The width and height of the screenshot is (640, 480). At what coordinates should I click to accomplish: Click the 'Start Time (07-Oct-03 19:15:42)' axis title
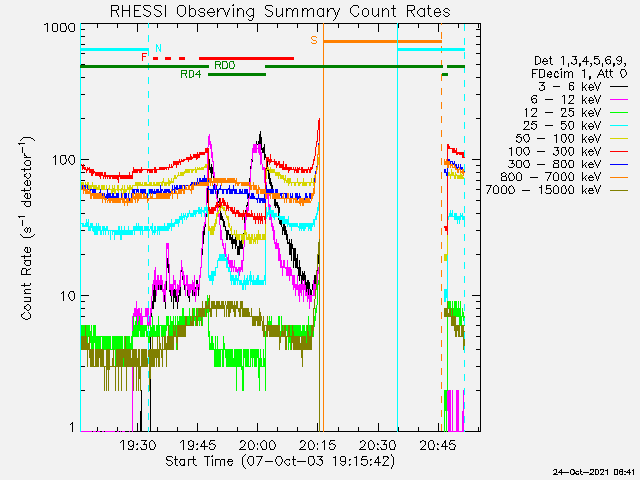(280, 462)
